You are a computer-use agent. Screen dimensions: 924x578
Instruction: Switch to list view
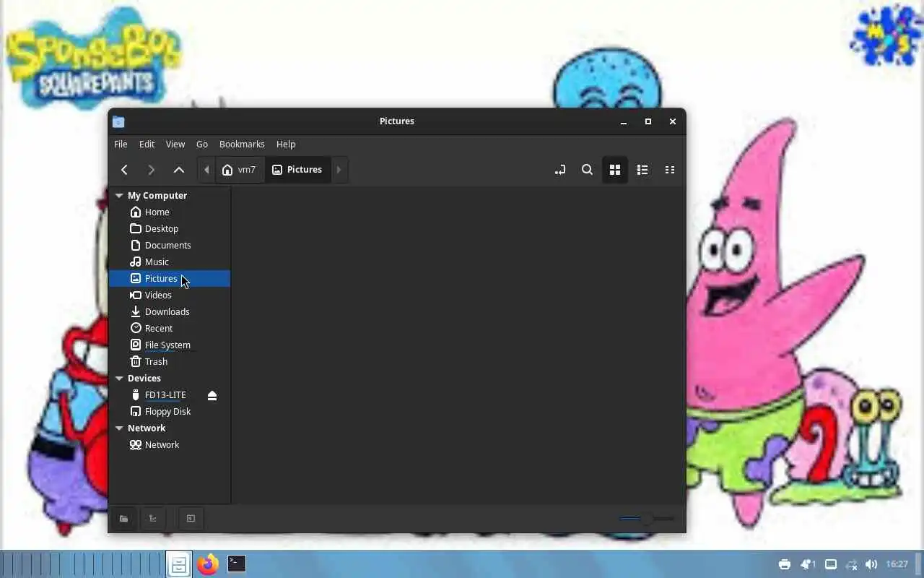tap(642, 170)
